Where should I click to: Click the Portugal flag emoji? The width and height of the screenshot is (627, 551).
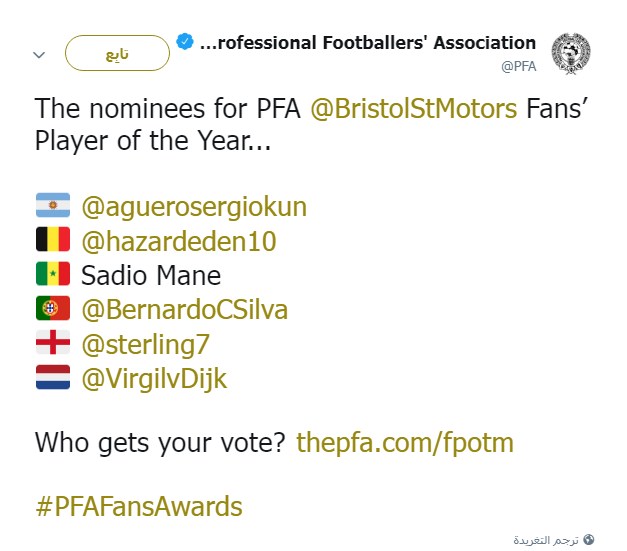tap(52, 310)
